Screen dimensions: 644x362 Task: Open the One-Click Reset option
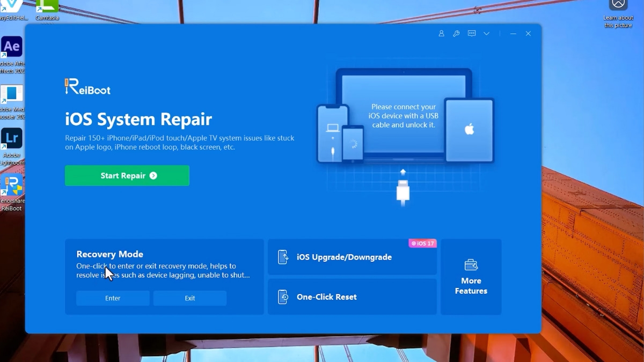click(352, 297)
